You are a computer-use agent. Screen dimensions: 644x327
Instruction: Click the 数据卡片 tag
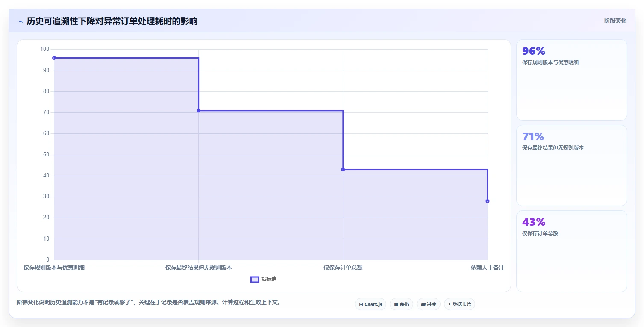459,304
